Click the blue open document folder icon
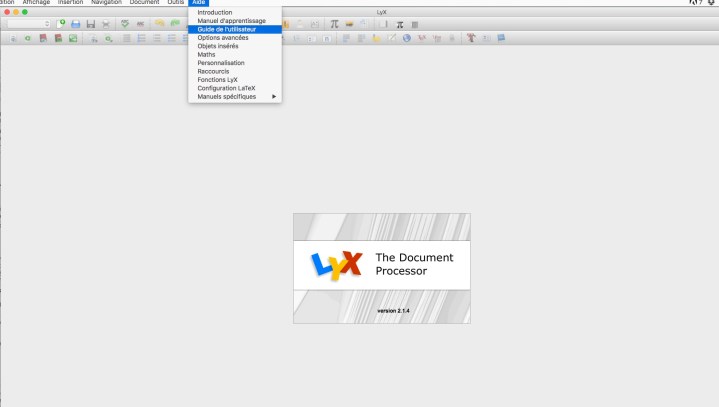This screenshot has width=719, height=407. [x=75, y=23]
